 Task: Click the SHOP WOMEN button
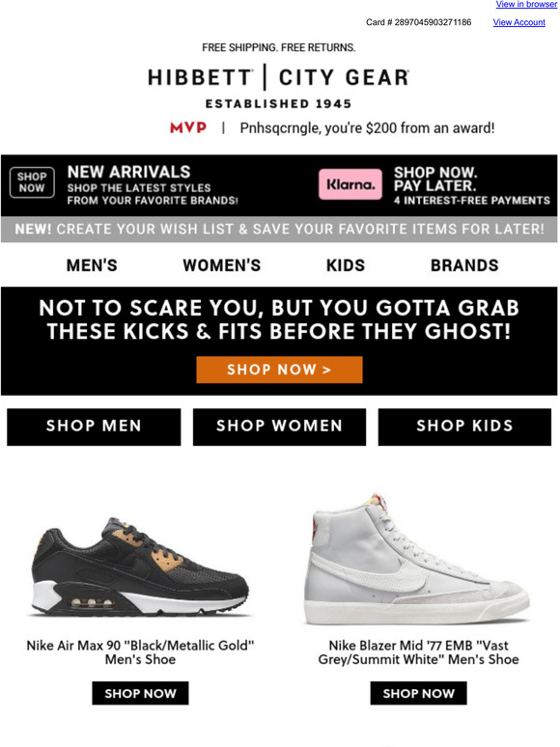click(x=279, y=427)
